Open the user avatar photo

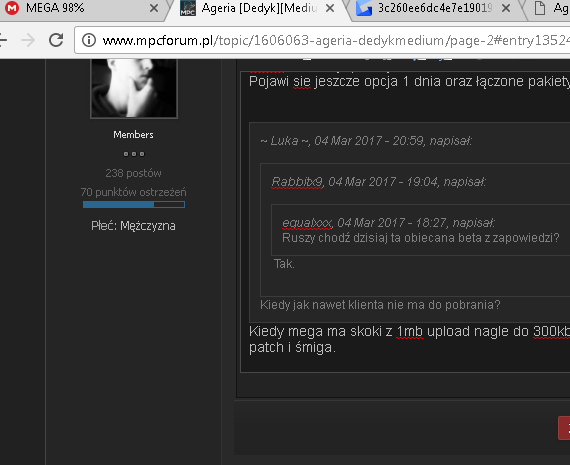point(134,88)
